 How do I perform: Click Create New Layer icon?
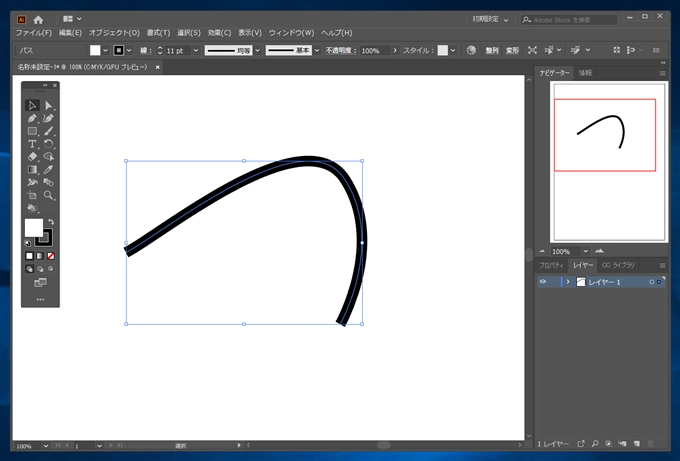click(x=637, y=444)
